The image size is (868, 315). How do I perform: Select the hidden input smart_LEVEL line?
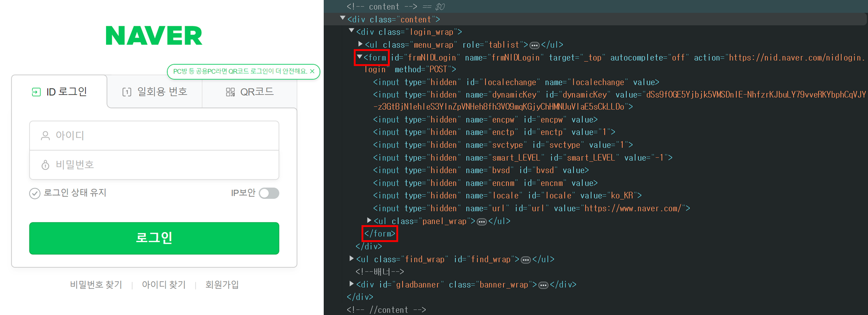(x=523, y=157)
